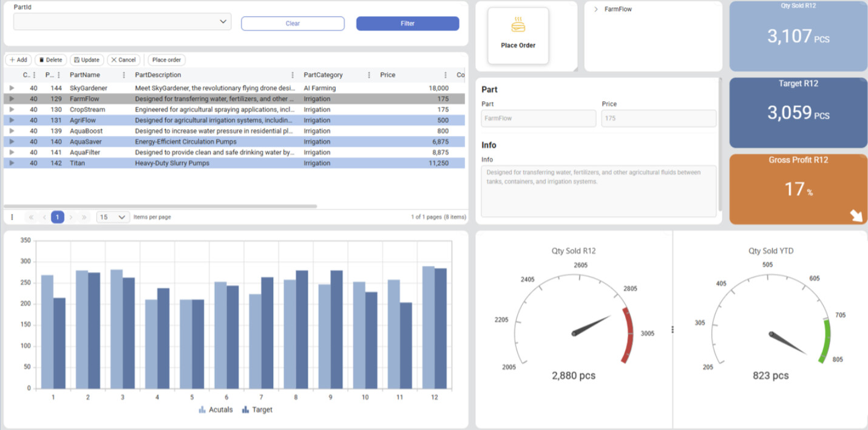This screenshot has height=430, width=868.
Task: Toggle the Target legend entry
Action: pos(257,410)
